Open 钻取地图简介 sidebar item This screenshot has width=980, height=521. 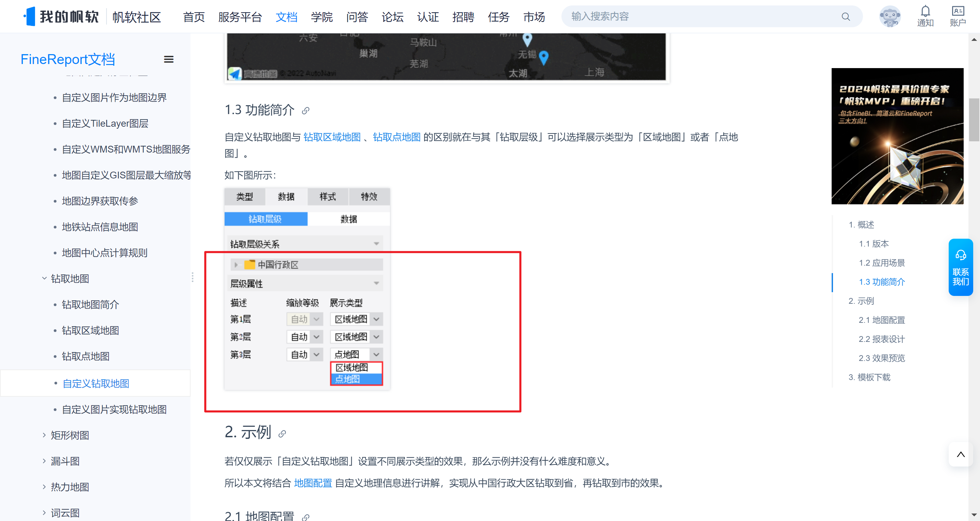point(91,305)
